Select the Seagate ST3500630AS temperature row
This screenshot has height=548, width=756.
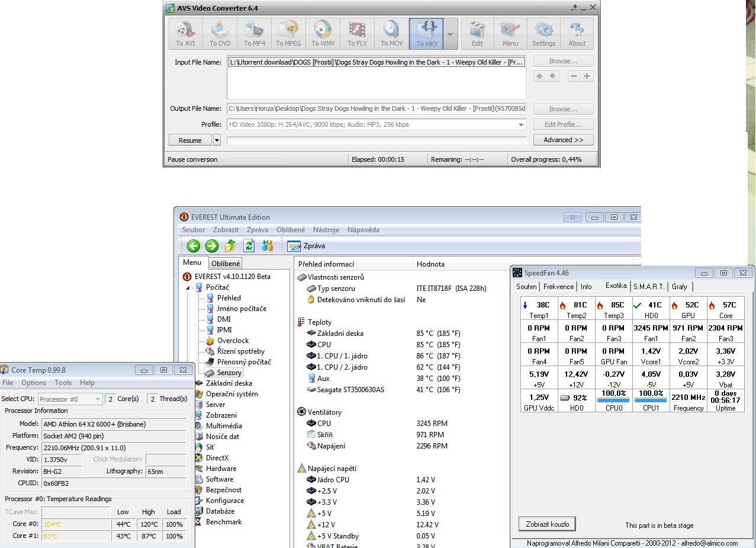tap(385, 390)
